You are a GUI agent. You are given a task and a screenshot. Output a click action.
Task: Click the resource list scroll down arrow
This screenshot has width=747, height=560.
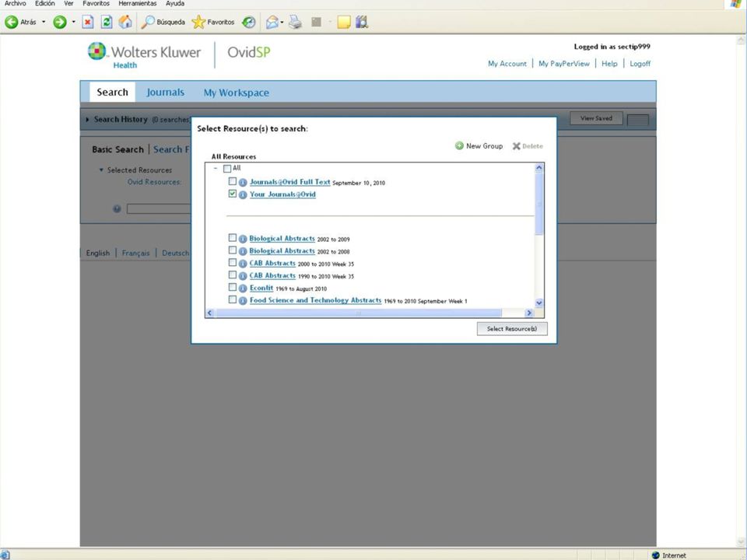click(539, 303)
